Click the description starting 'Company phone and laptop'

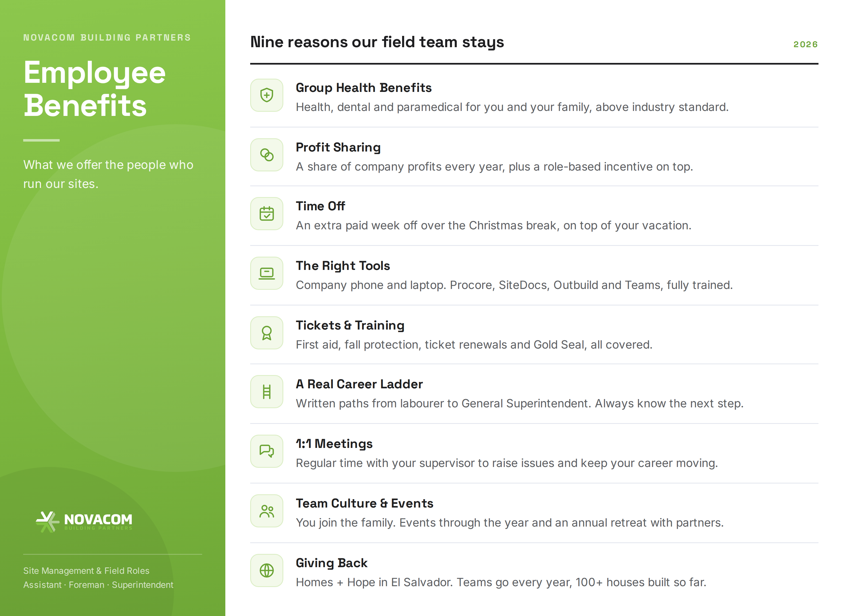[x=514, y=285]
